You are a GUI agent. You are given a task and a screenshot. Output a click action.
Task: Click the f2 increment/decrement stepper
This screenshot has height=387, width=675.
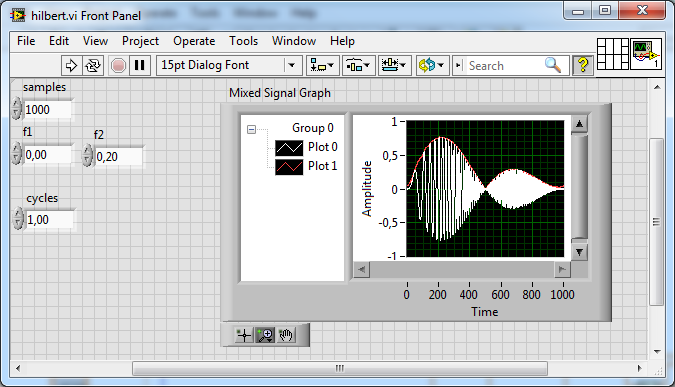point(87,155)
